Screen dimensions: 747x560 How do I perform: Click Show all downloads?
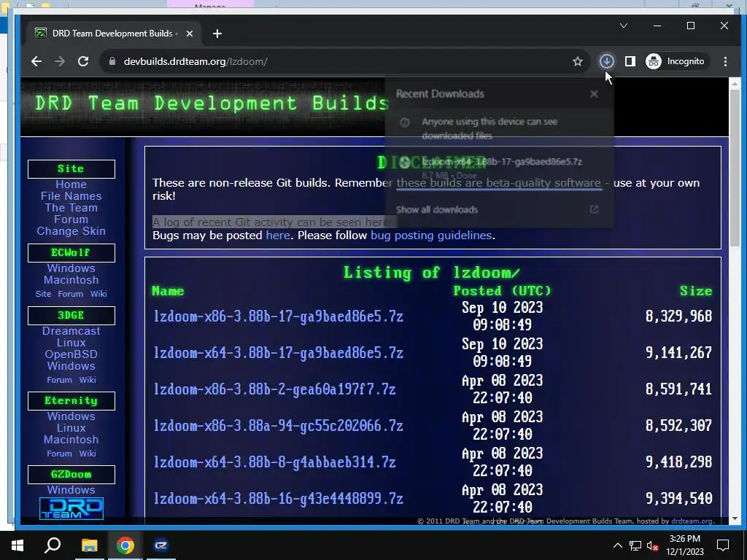pyautogui.click(x=437, y=209)
